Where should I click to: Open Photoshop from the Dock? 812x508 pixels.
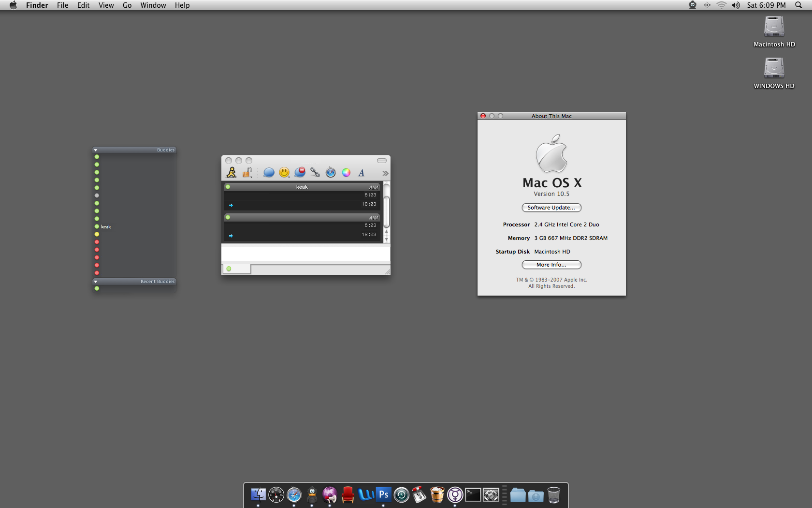click(x=383, y=494)
